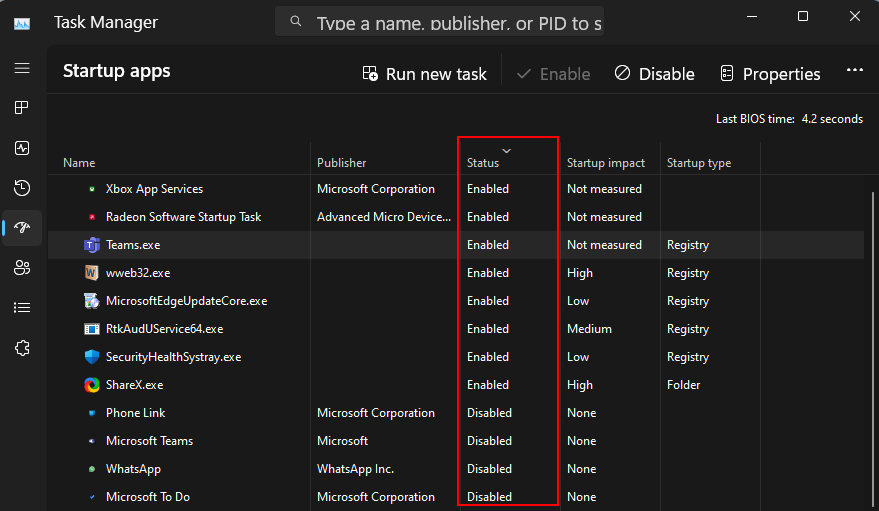Open the Services page puzzle icon

coord(22,348)
